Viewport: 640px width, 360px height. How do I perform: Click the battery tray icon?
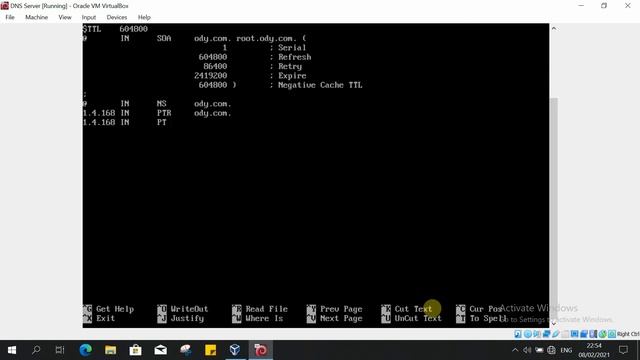(539, 350)
